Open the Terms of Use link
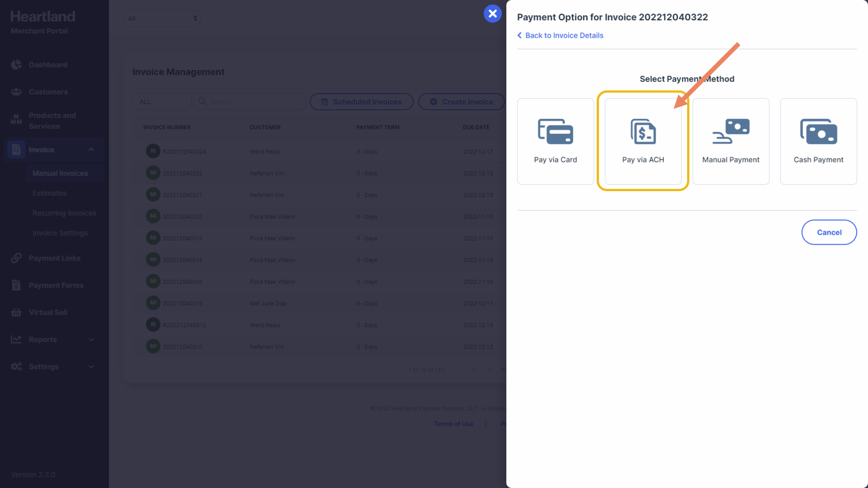The height and width of the screenshot is (488, 868). pyautogui.click(x=453, y=424)
